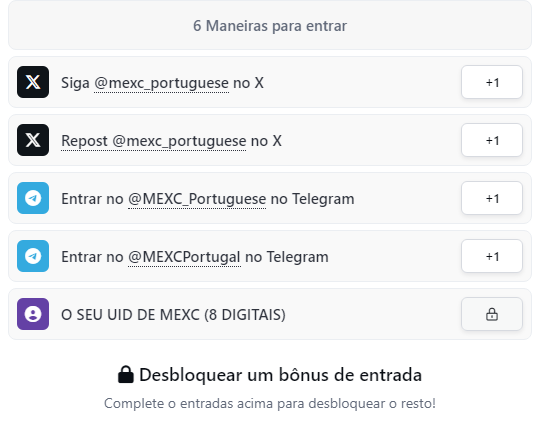Claim +1 for following @mexc_portuguese on X
Viewport: 540px width, 435px height.
click(492, 82)
